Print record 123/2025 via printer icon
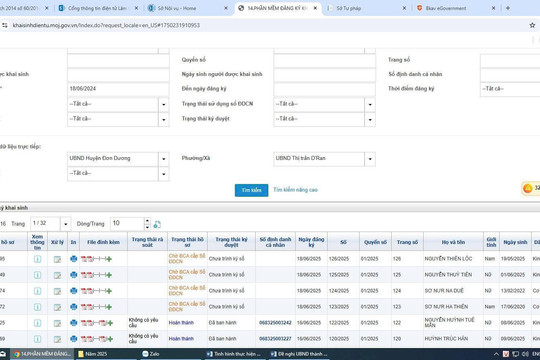 click(x=73, y=307)
